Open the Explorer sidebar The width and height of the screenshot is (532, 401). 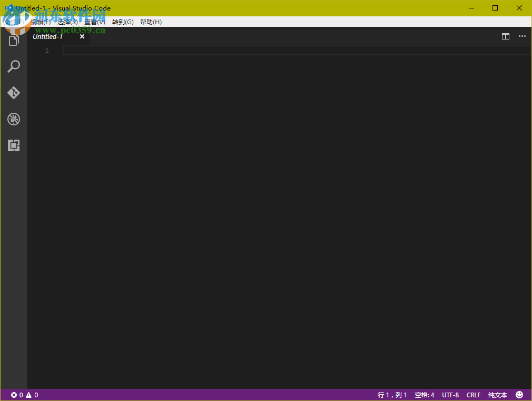point(13,40)
